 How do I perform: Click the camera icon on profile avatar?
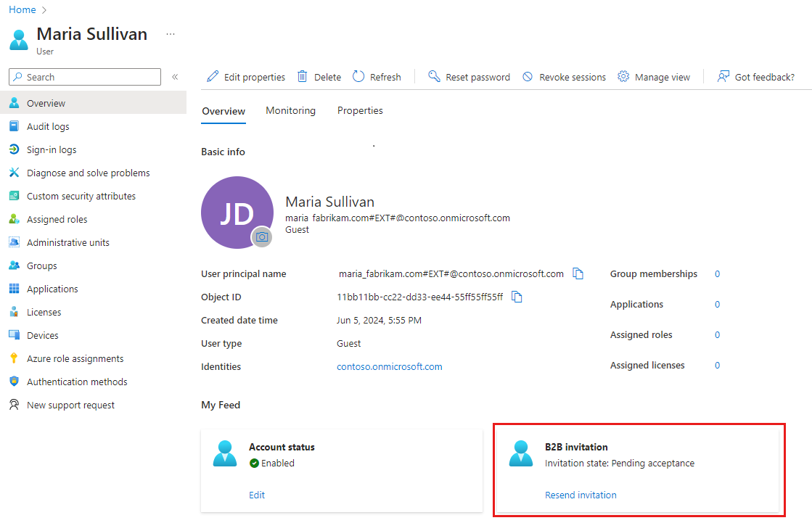pyautogui.click(x=262, y=237)
